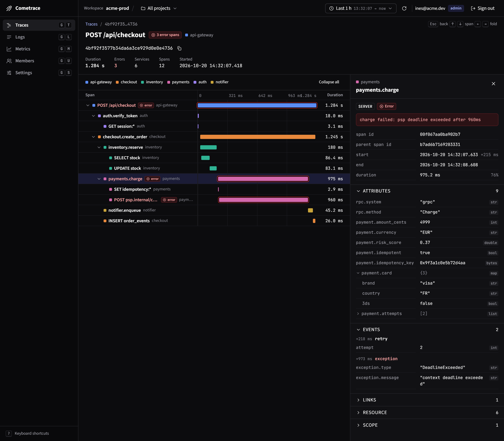504x441 pixels.
Task: Click the Error status badge in span panel
Action: pos(386,106)
